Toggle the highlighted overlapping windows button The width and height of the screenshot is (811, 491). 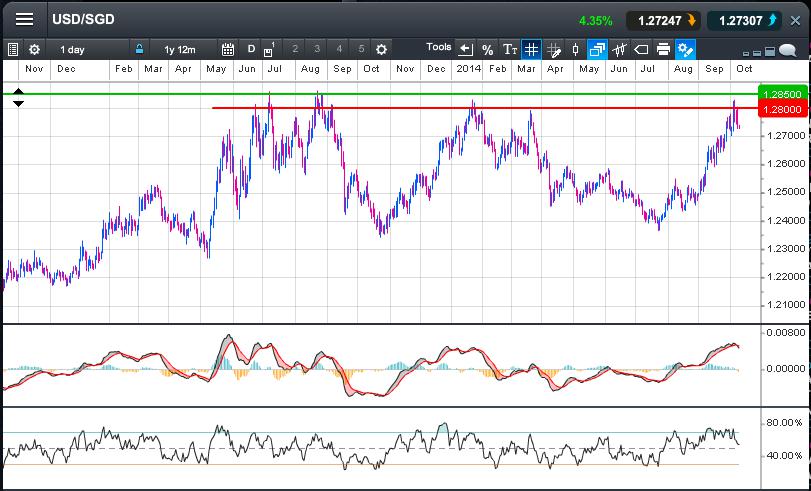(597, 49)
